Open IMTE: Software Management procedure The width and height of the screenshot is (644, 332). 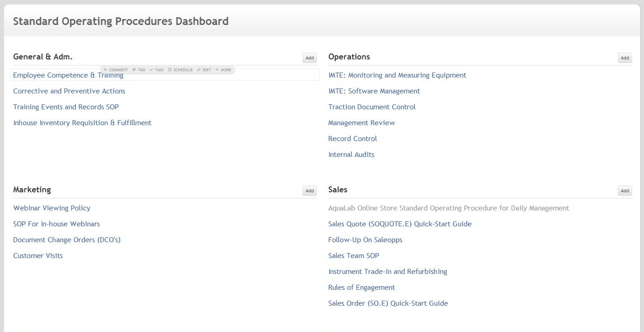coord(374,91)
